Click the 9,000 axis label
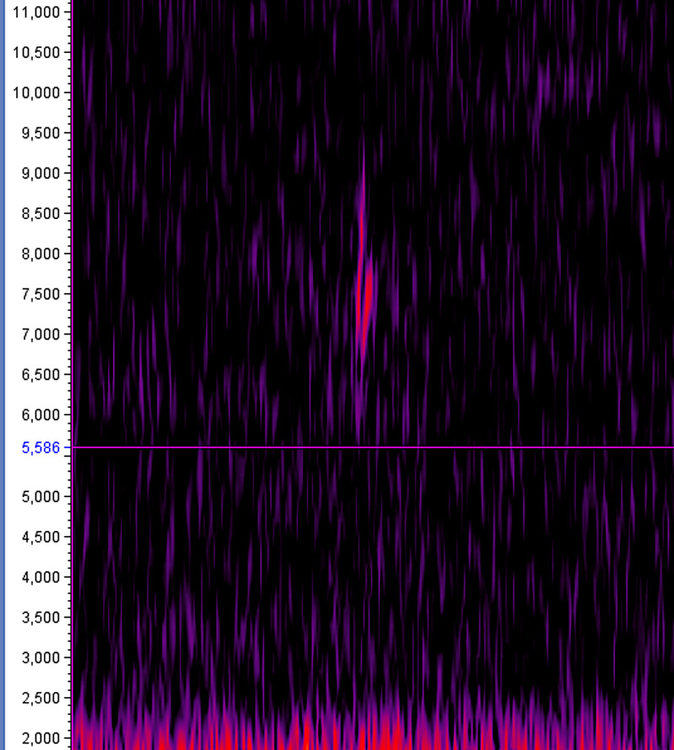The height and width of the screenshot is (750, 674). 41,173
